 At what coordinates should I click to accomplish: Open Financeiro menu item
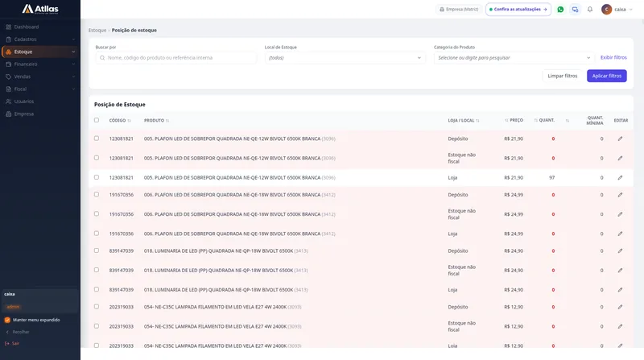click(40, 64)
